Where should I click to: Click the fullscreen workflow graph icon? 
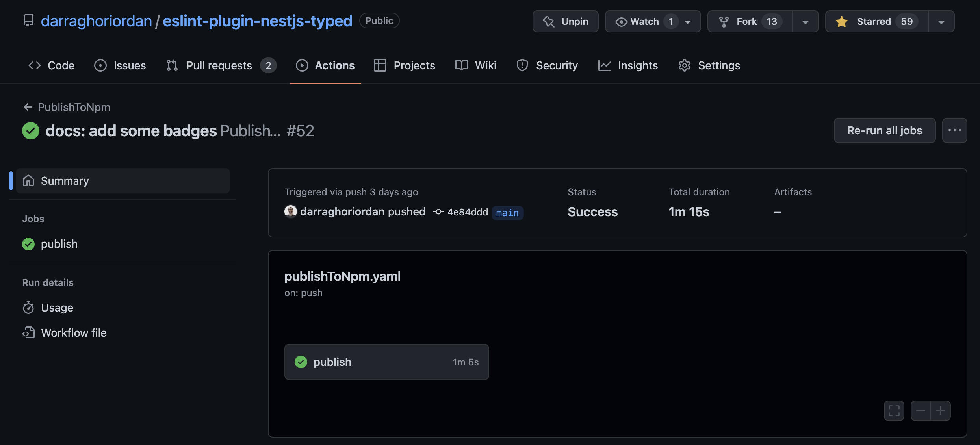point(894,411)
